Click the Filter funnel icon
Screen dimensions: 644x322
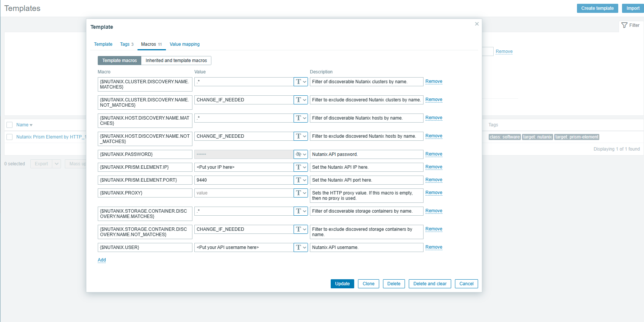coord(624,25)
